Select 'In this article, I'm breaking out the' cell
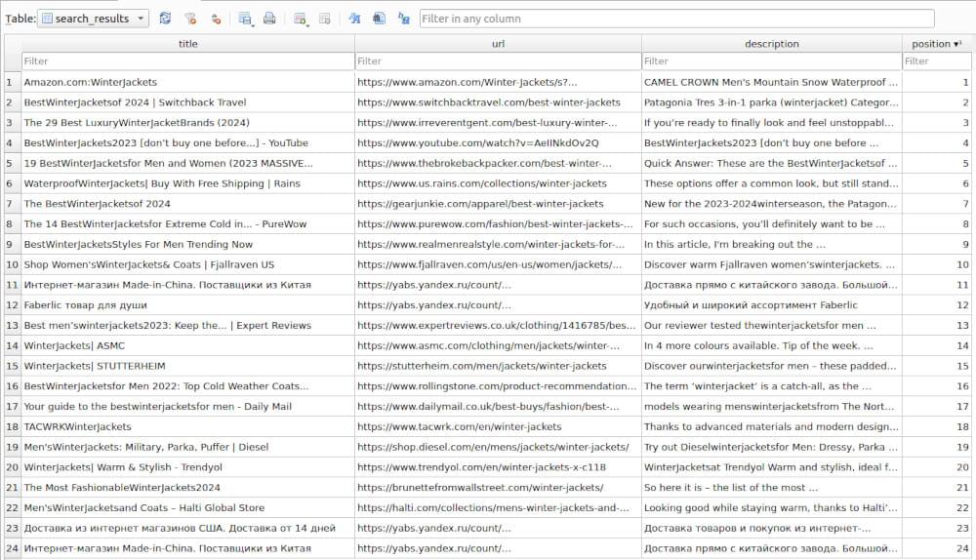This screenshot has height=560, width=976. [x=772, y=244]
